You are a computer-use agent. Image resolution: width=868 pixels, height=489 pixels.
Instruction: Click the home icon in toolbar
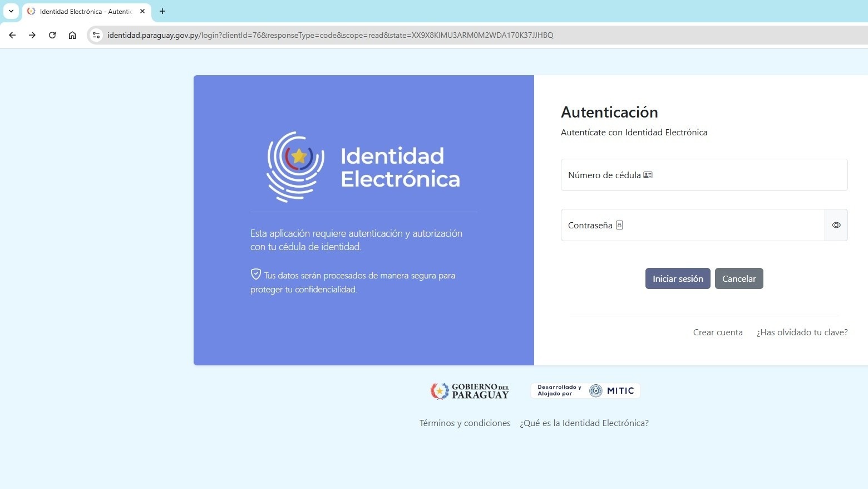(x=72, y=35)
